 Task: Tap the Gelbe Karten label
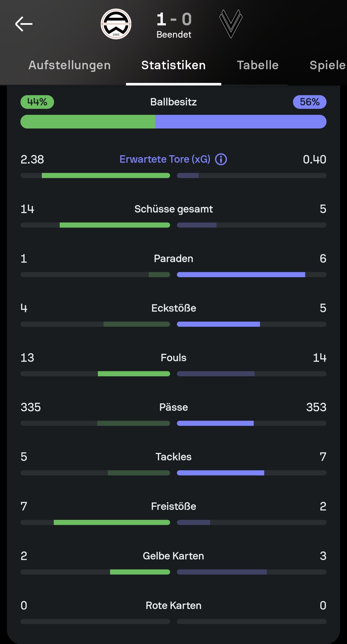(173, 556)
